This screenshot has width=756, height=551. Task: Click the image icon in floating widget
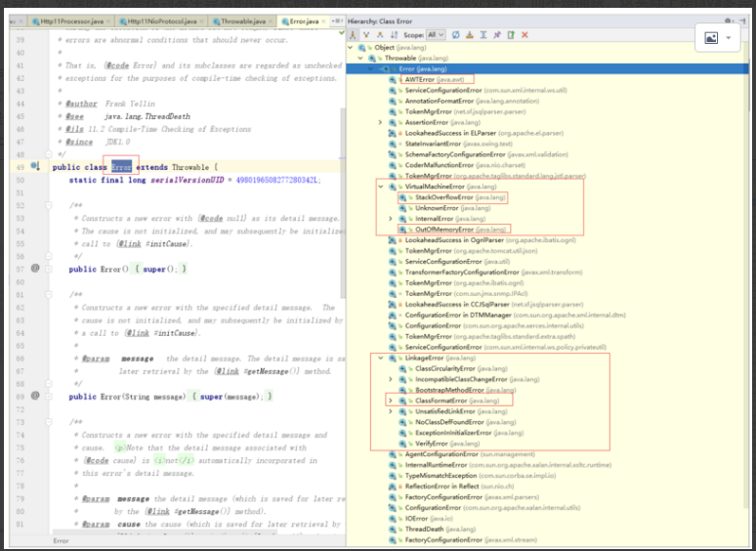pyautogui.click(x=711, y=37)
